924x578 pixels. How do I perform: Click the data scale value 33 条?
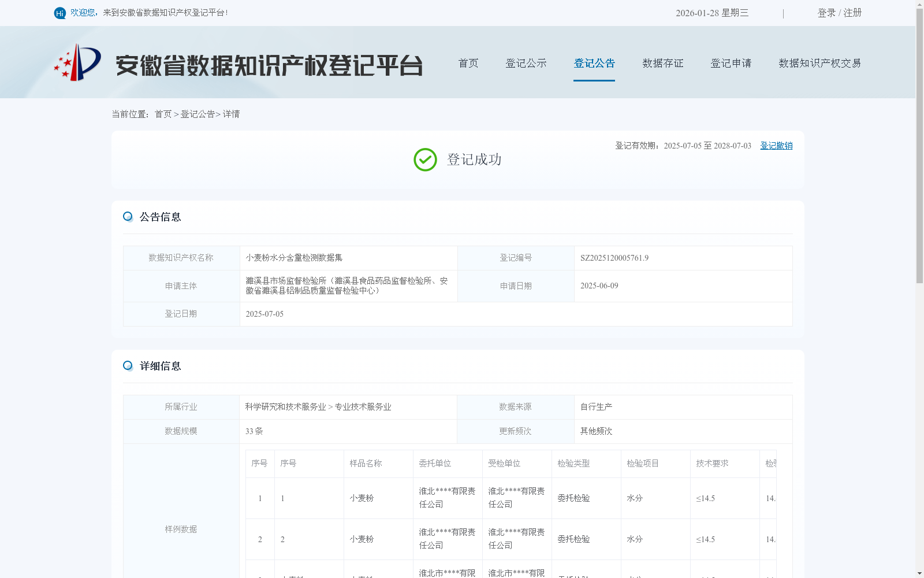254,431
